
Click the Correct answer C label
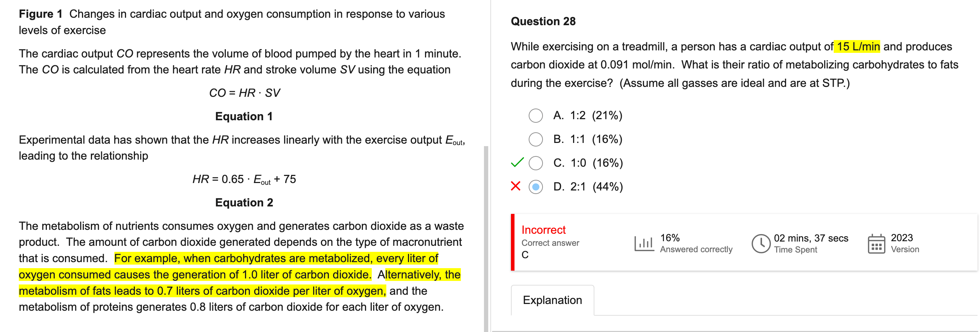point(550,243)
